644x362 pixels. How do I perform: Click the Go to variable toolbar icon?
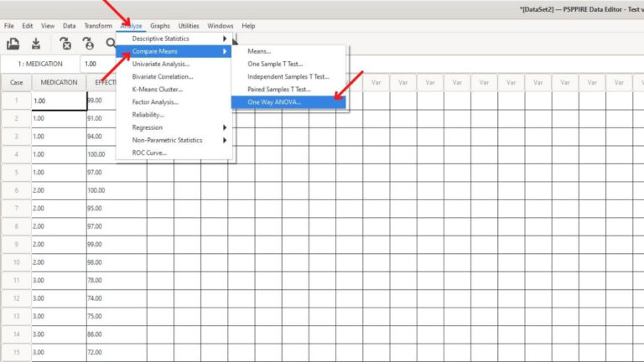(x=65, y=44)
